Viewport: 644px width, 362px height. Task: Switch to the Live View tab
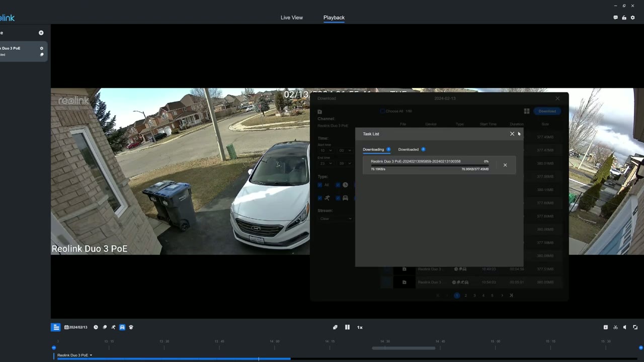(x=292, y=18)
